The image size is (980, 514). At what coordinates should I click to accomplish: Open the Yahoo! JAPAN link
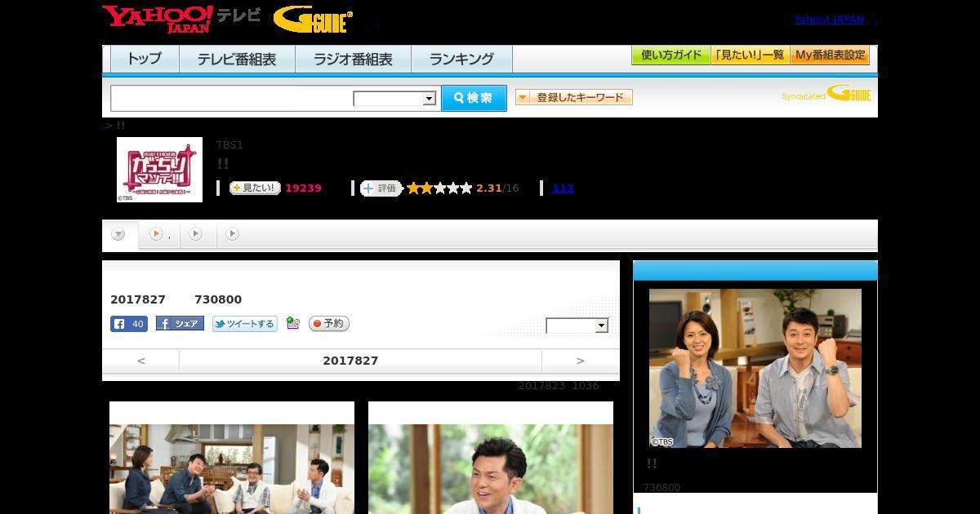click(x=829, y=19)
